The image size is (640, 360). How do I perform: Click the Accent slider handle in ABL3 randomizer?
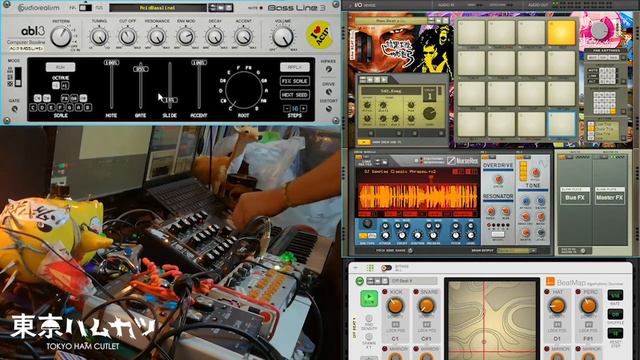[x=199, y=63]
